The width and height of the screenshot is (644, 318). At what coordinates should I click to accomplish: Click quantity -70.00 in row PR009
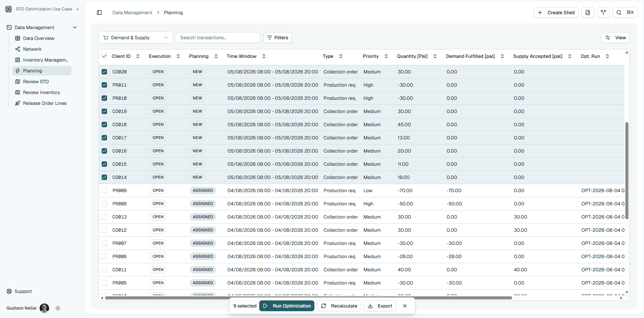405,190
